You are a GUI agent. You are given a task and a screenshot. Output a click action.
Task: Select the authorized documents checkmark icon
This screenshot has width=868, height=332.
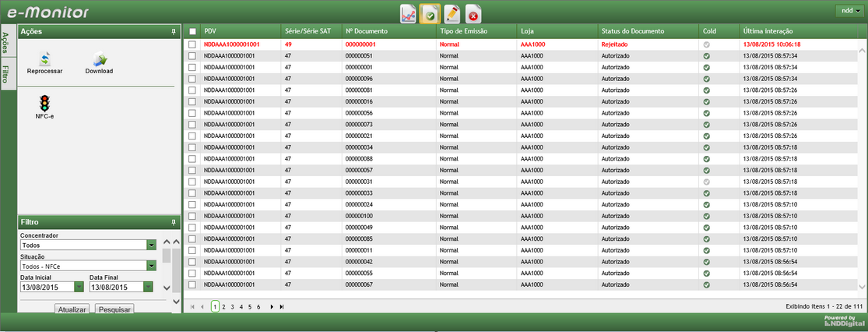point(430,13)
